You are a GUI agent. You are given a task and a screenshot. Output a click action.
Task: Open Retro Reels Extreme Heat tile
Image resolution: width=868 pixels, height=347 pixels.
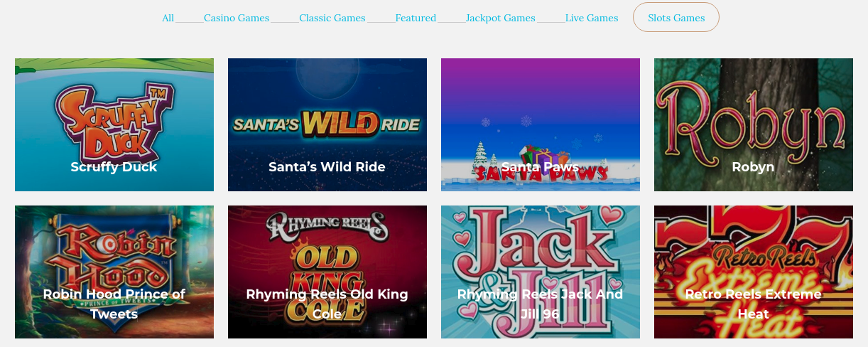point(754,272)
